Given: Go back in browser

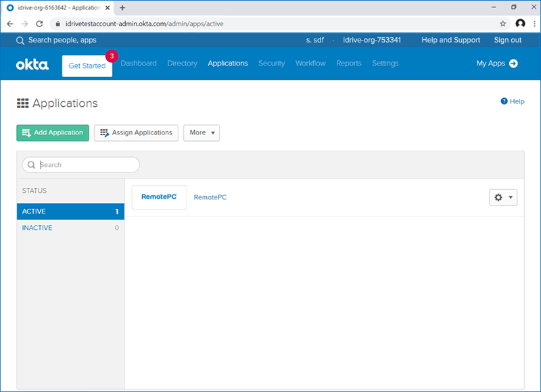Looking at the screenshot, I should click(10, 24).
